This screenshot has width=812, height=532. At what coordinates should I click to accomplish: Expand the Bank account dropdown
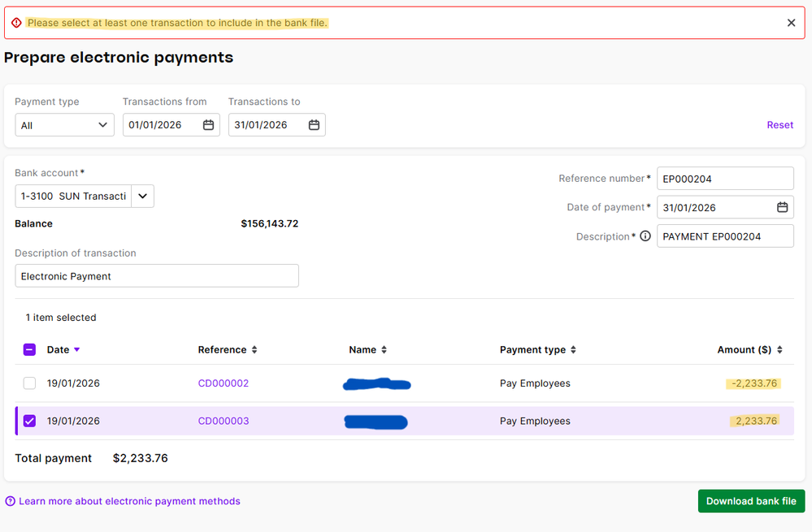[142, 196]
